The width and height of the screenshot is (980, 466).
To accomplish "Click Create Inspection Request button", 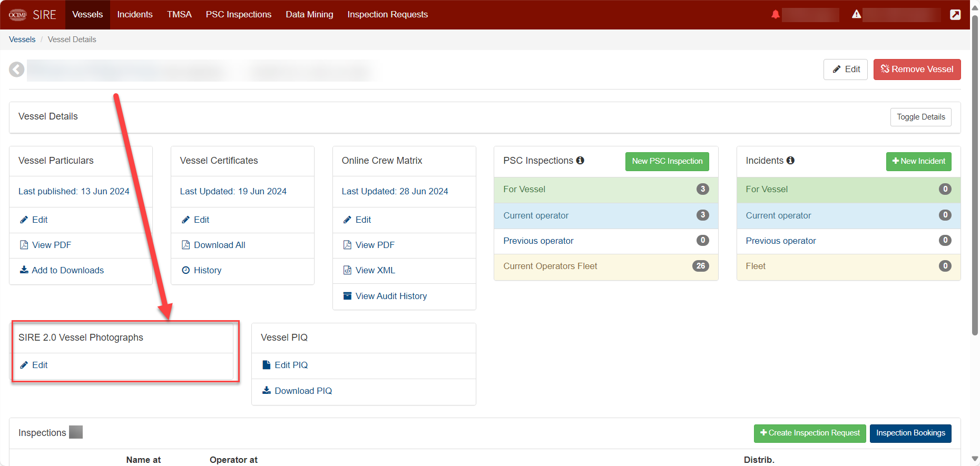I will (x=810, y=433).
